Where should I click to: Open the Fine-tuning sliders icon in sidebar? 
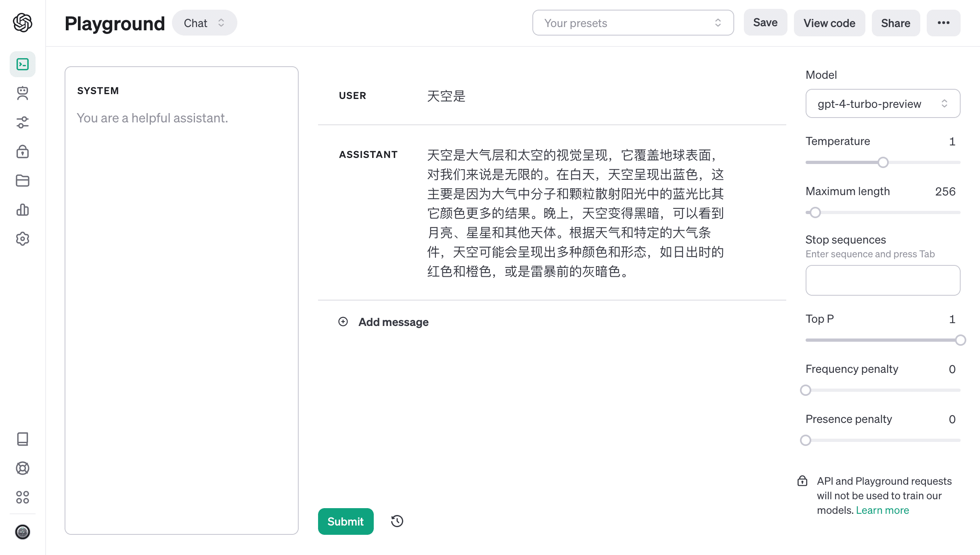(x=23, y=122)
